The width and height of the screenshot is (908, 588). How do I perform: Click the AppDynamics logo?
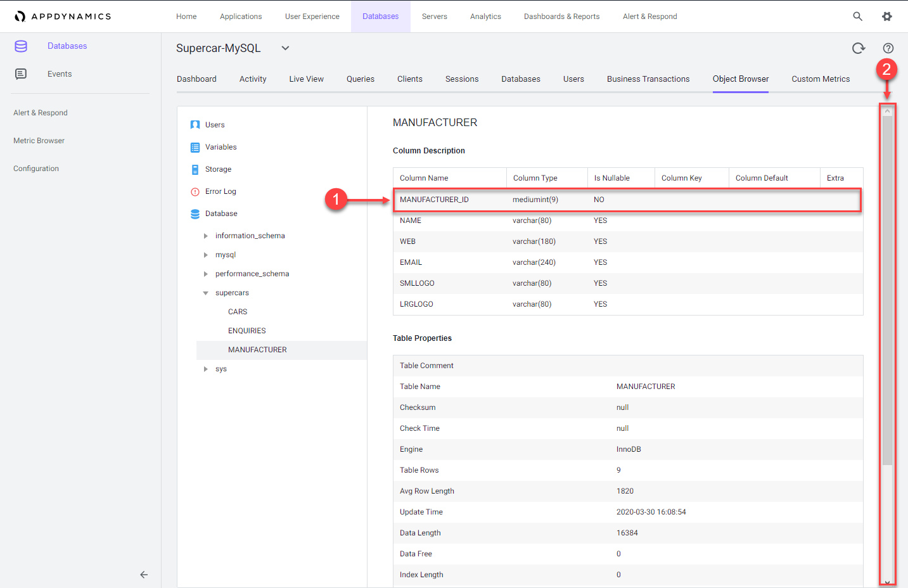pyautogui.click(x=63, y=16)
